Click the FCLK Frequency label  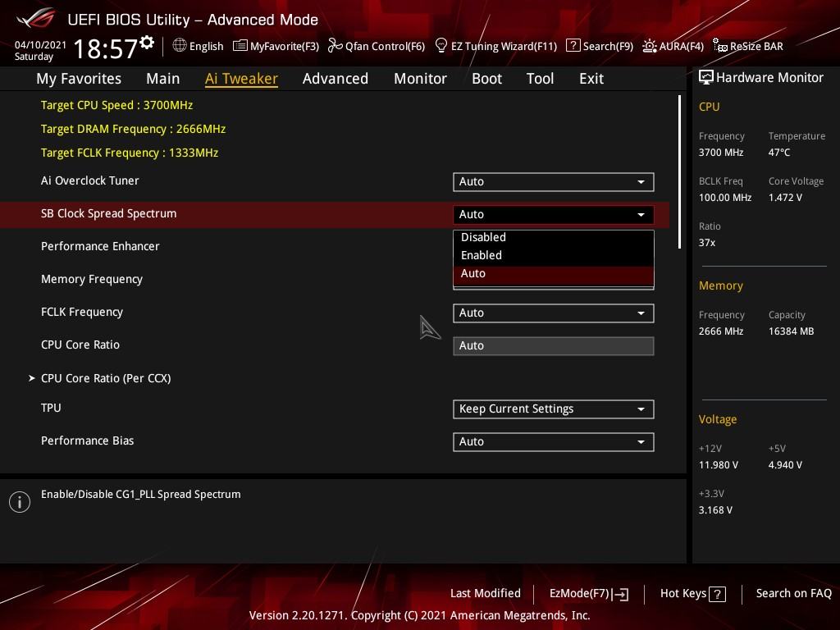point(82,312)
